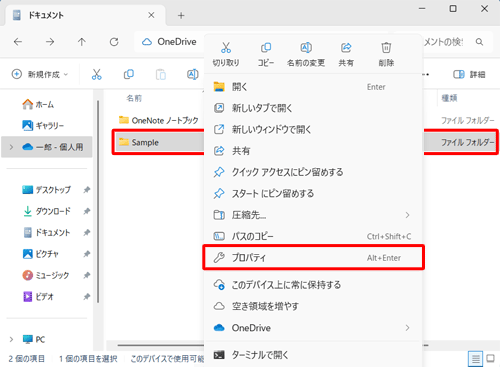Add a new tab with plus button

pyautogui.click(x=181, y=15)
